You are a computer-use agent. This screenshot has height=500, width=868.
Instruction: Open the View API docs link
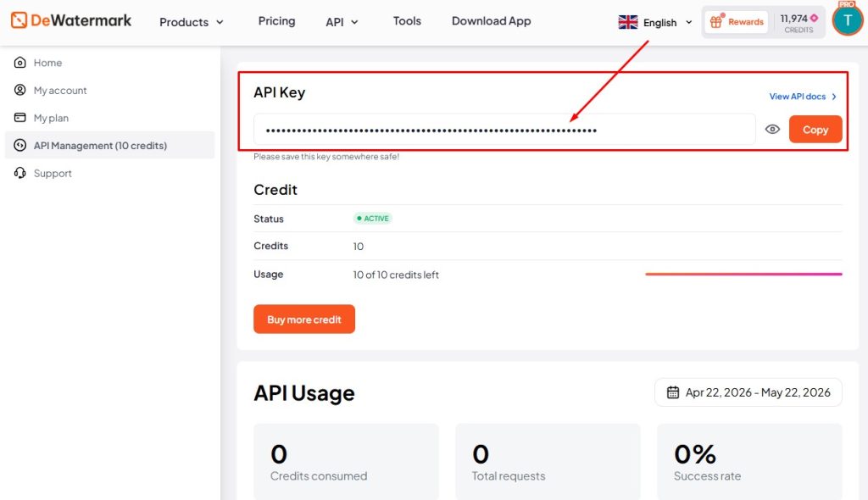click(803, 97)
